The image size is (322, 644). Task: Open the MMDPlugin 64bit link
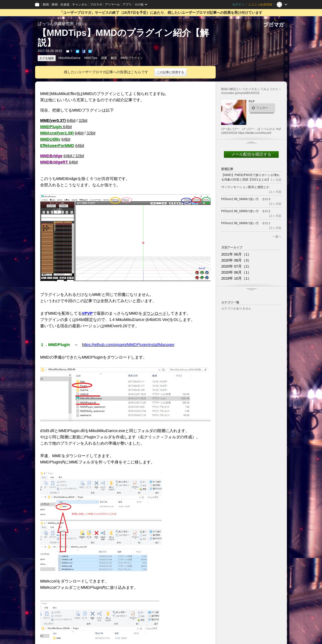click(56, 127)
